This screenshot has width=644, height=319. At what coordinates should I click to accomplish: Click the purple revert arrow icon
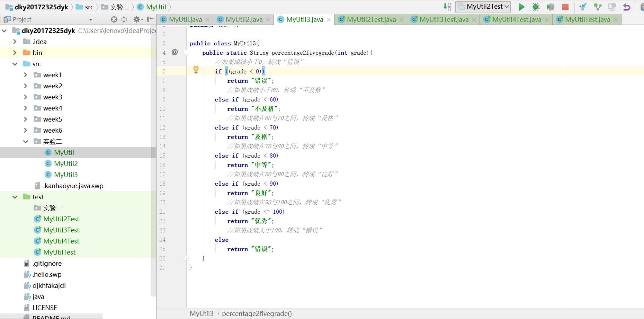[627, 7]
